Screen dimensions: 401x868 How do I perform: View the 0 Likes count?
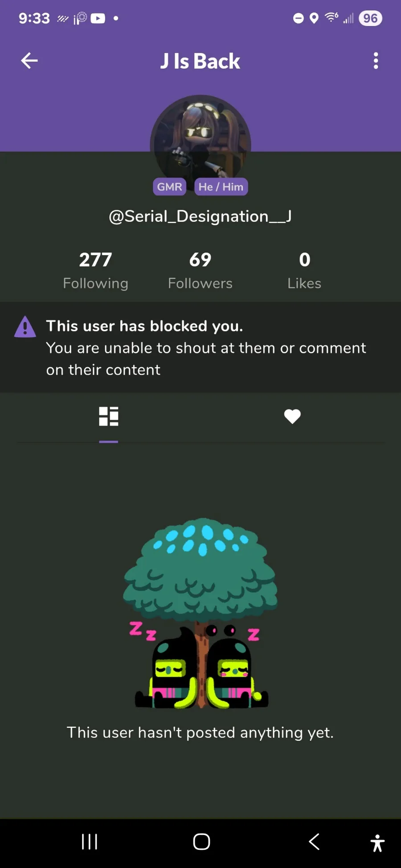[304, 270]
